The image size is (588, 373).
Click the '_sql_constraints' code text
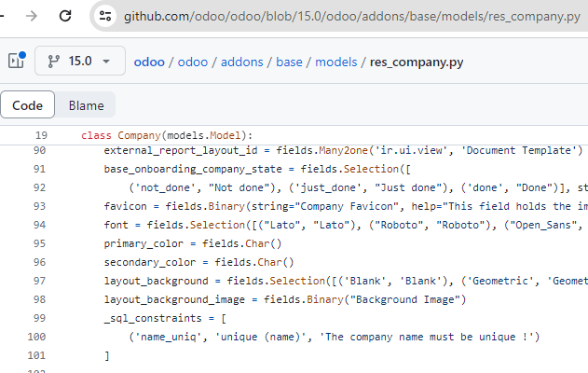[x=153, y=318]
